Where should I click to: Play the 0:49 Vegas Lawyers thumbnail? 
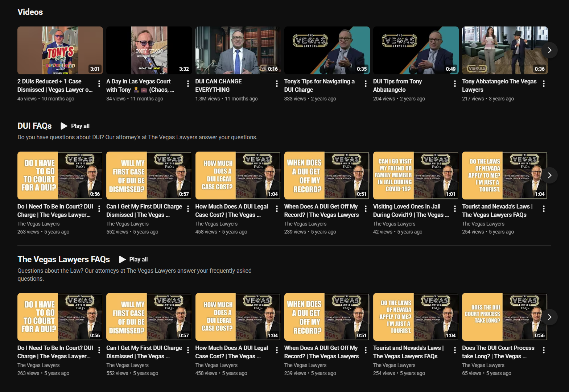click(416, 50)
